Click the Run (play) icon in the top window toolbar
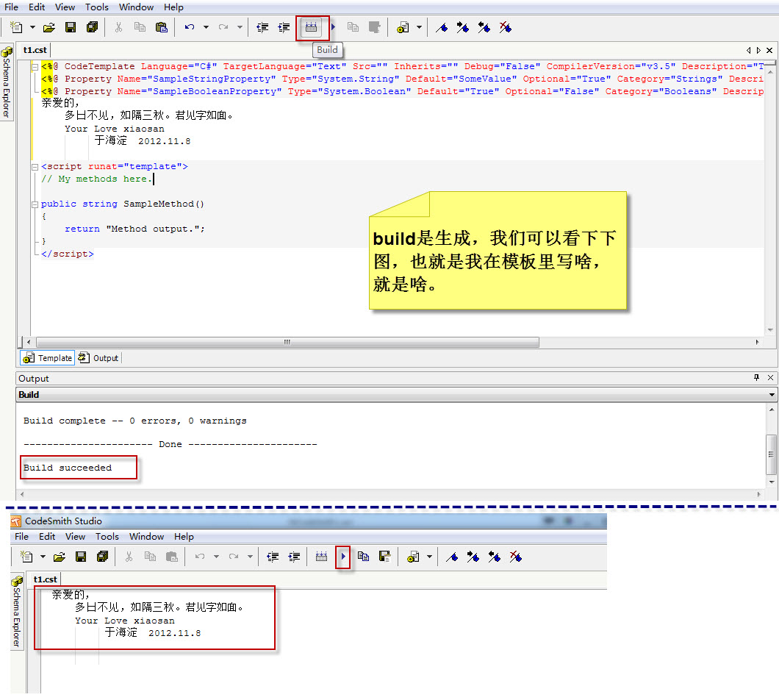Viewport: 779px width, 700px height. [334, 27]
